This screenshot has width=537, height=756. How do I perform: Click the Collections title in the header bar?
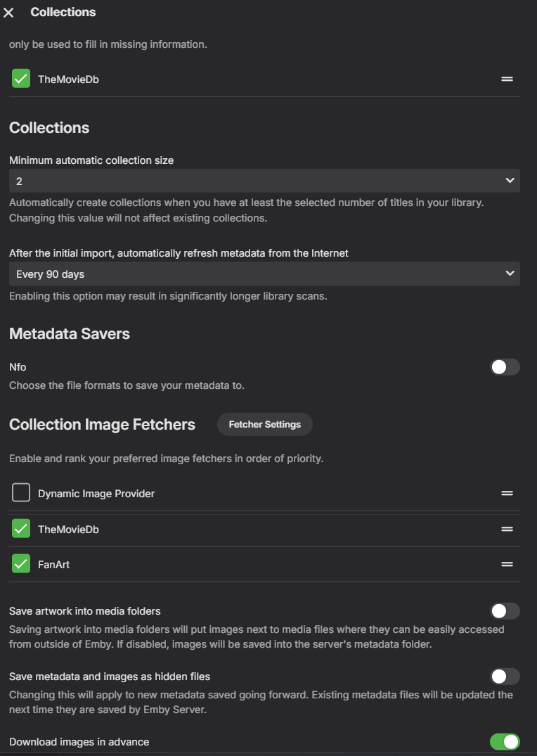click(63, 12)
